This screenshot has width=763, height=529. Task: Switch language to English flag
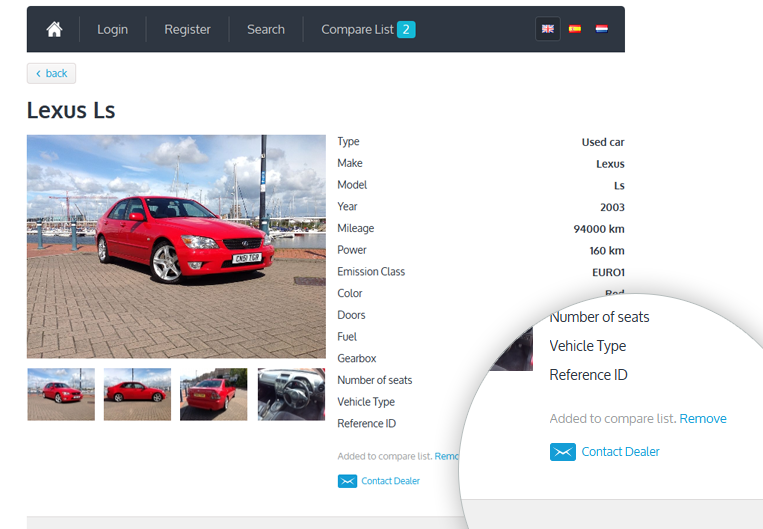pos(547,29)
